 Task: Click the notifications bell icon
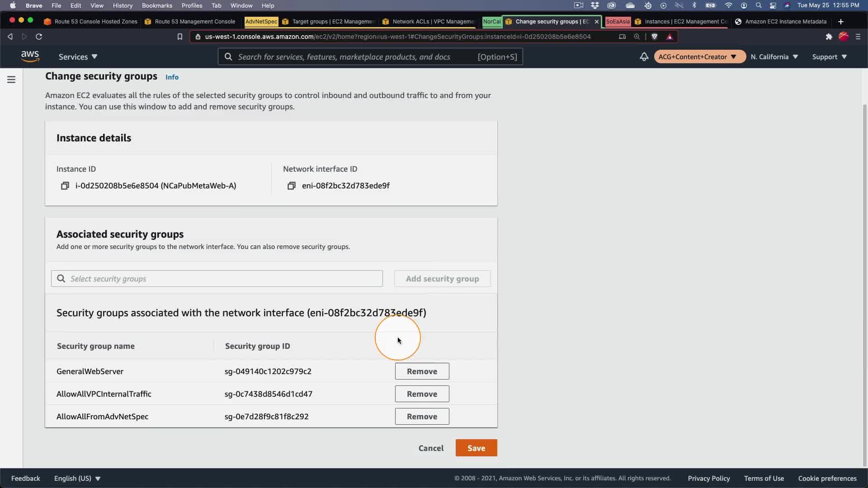point(644,57)
